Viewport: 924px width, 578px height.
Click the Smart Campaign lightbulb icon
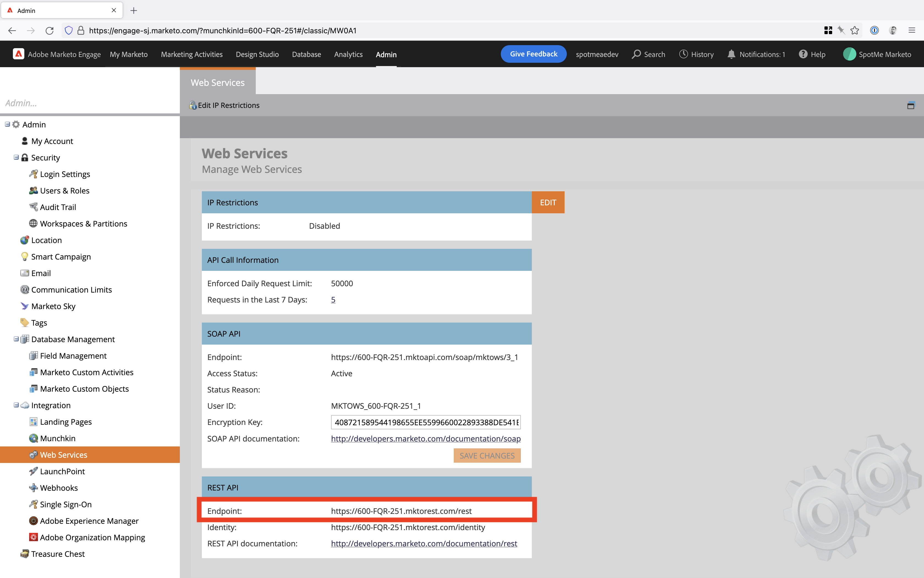pyautogui.click(x=25, y=257)
